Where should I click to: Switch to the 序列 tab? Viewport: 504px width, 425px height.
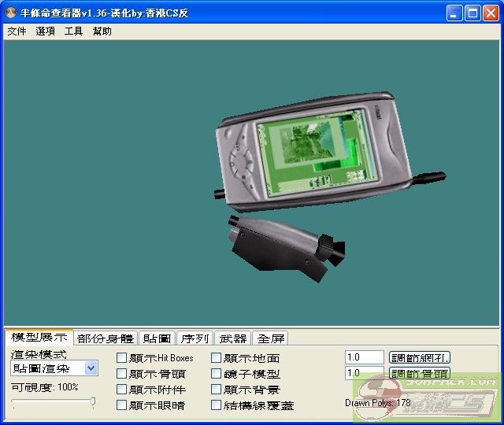point(195,338)
